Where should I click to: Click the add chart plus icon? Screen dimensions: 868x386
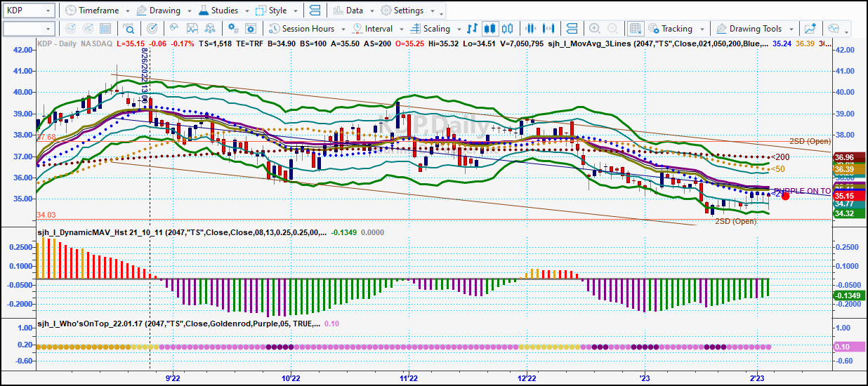(x=811, y=29)
